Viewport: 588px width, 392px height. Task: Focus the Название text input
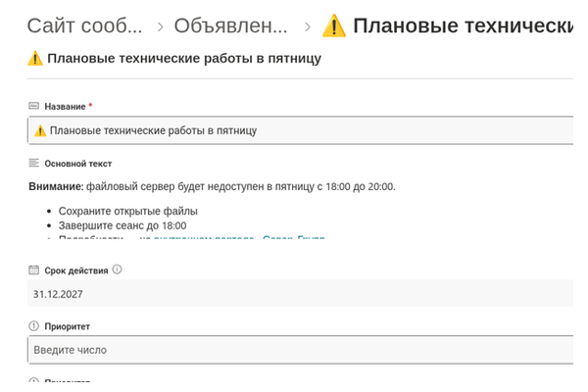pyautogui.click(x=301, y=130)
